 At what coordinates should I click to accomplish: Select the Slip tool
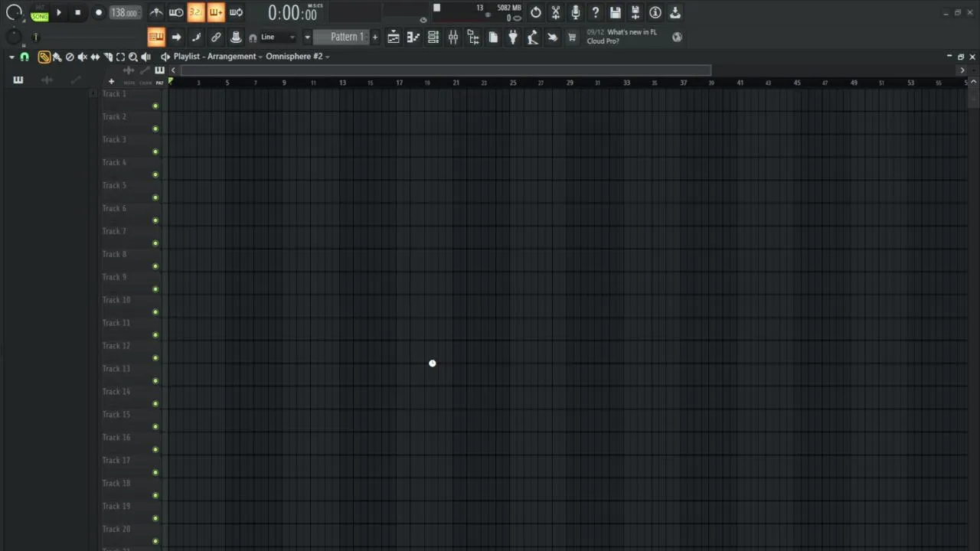coord(95,57)
